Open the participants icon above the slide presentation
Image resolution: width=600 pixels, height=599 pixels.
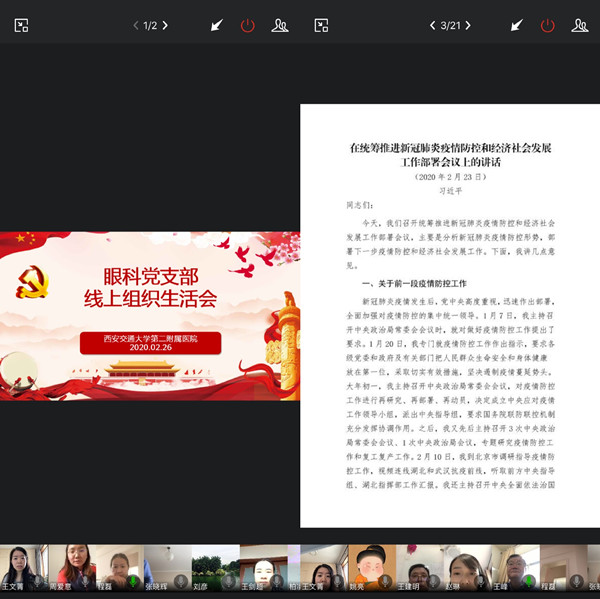point(280,25)
